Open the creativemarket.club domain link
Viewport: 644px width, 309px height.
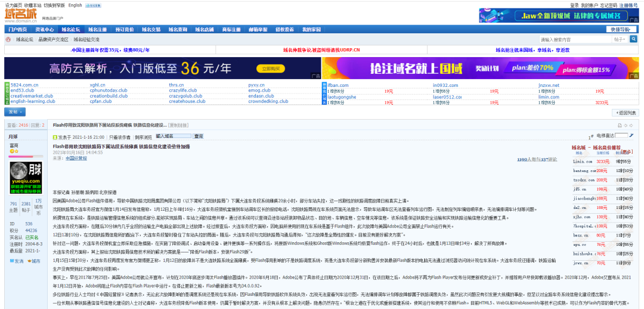click(32, 96)
